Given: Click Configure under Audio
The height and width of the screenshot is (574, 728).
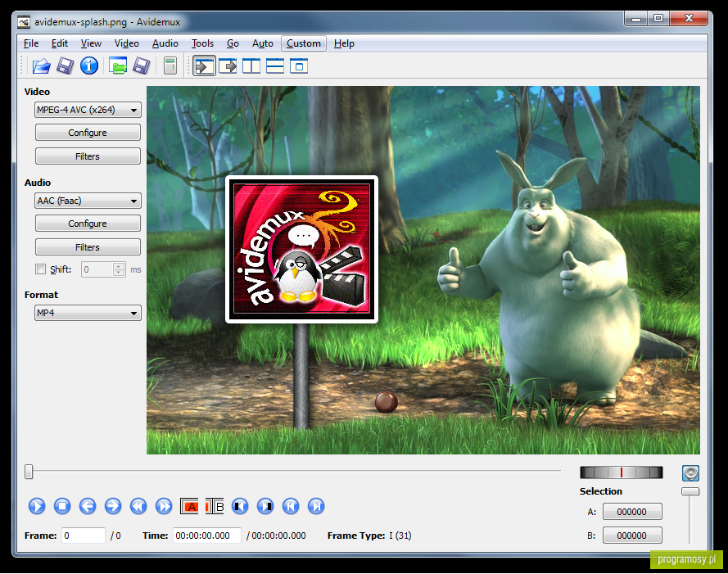Looking at the screenshot, I should (88, 224).
